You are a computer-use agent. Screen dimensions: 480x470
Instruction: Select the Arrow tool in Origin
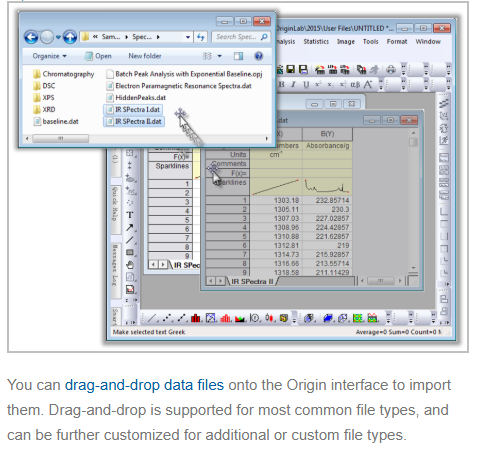130,228
